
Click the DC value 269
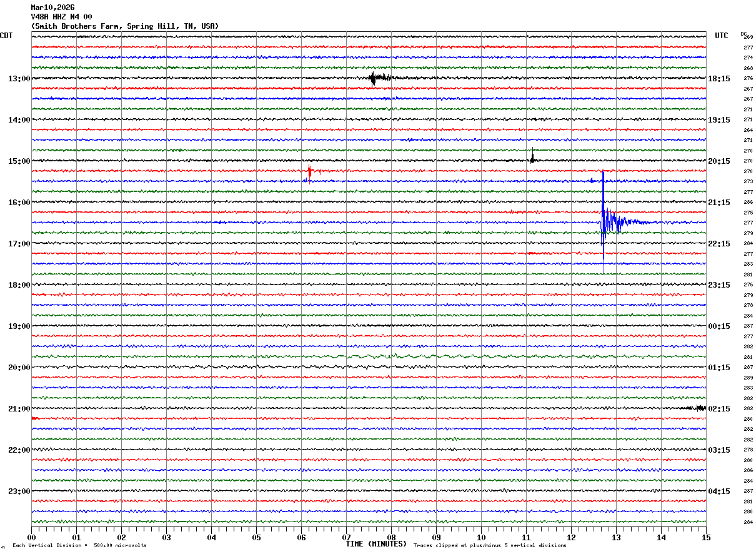[x=748, y=37]
